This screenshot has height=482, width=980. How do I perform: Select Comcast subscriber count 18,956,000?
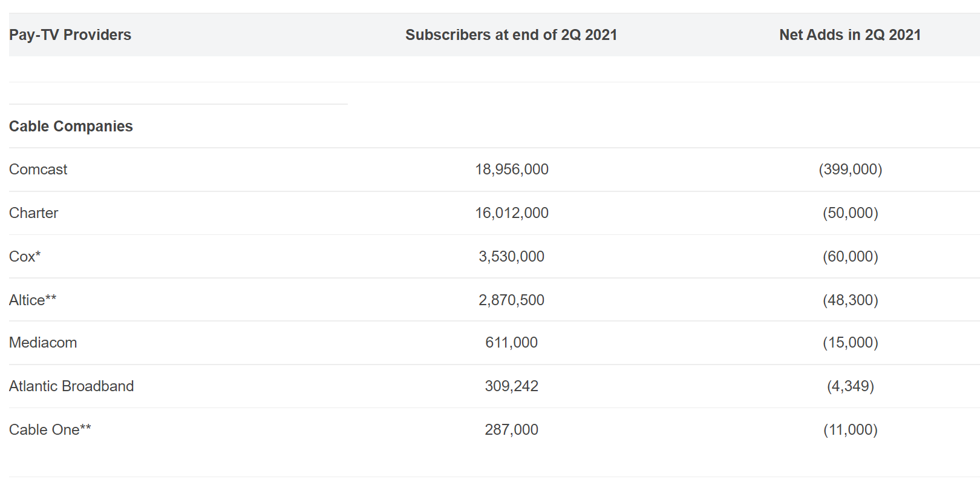point(512,170)
